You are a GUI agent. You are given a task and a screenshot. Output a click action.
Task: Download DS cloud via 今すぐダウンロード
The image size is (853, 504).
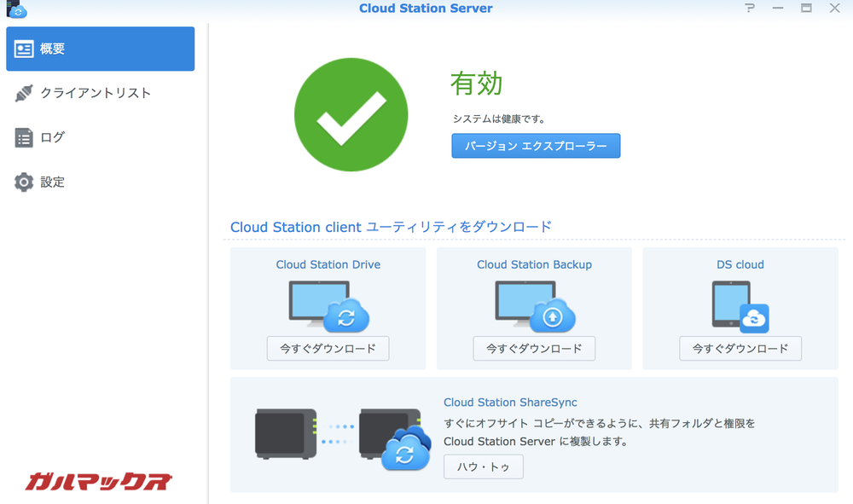[740, 348]
